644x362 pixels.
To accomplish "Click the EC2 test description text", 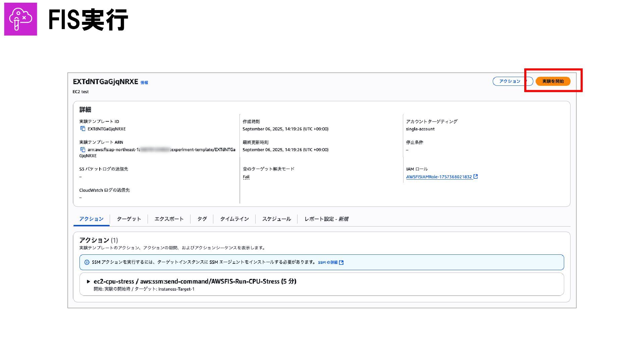I will 80,92.
